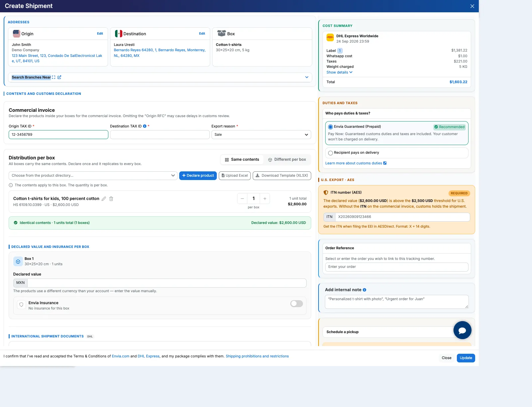Focus the Destination TAX ID field

(160, 134)
